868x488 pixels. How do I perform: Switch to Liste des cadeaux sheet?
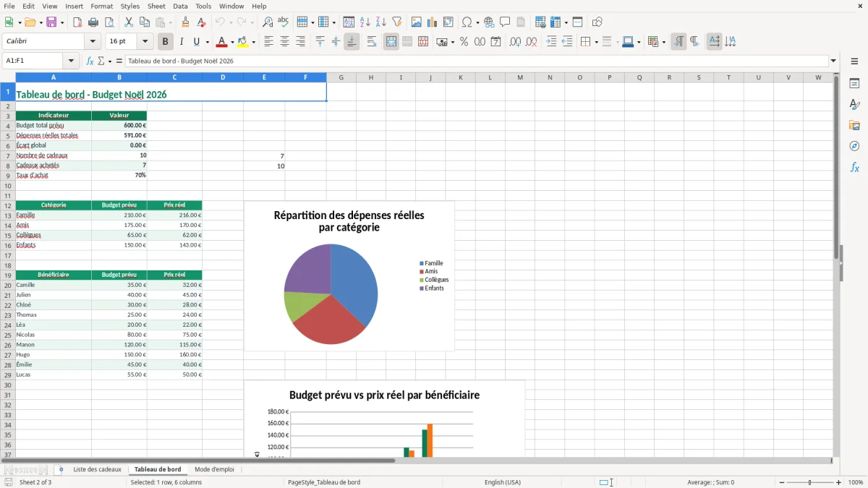pos(98,469)
